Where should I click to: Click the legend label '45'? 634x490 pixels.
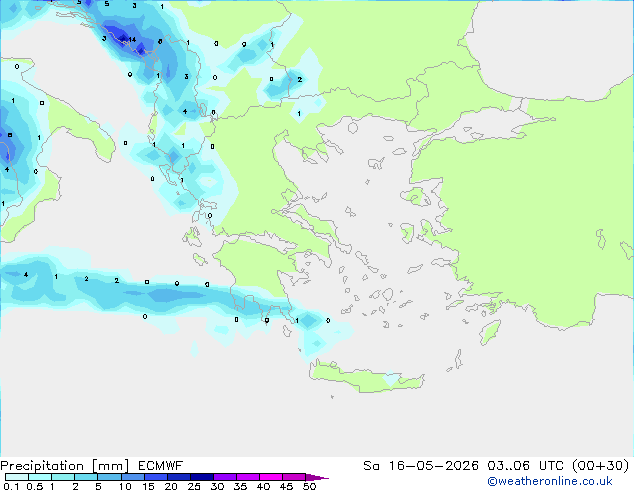[286, 486]
